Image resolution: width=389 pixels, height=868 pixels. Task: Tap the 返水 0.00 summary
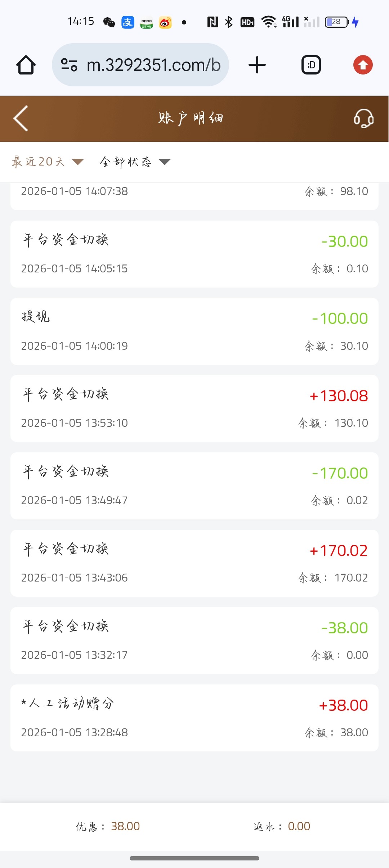tap(282, 826)
